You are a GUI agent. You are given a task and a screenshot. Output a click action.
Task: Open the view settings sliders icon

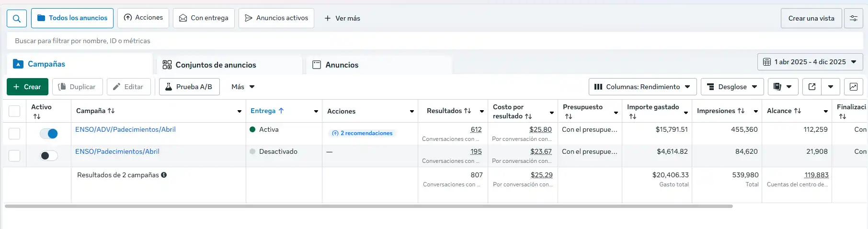(x=853, y=18)
